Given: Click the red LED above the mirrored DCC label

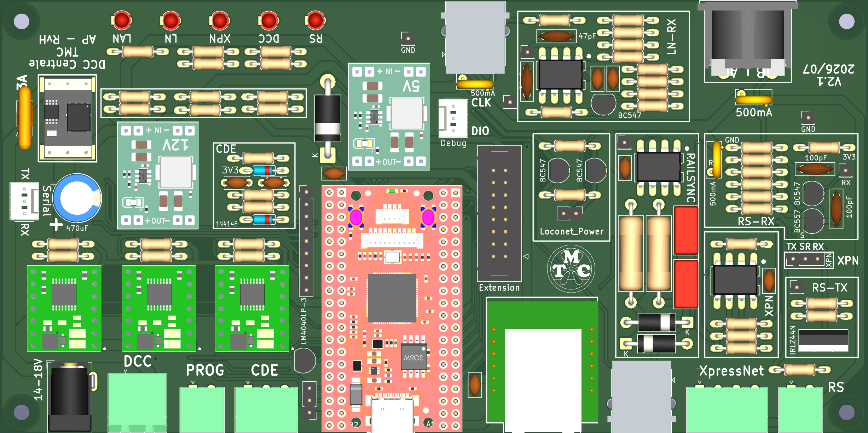Looking at the screenshot, I should coord(268,20).
